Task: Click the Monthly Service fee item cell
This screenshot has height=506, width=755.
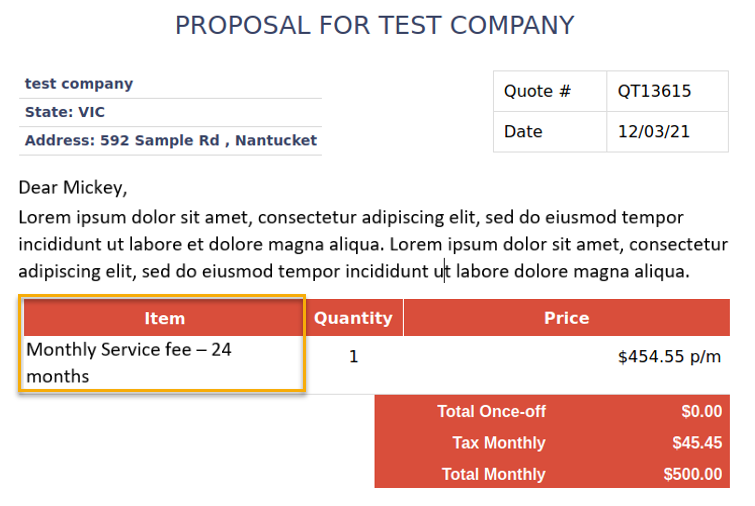Action: (x=129, y=362)
